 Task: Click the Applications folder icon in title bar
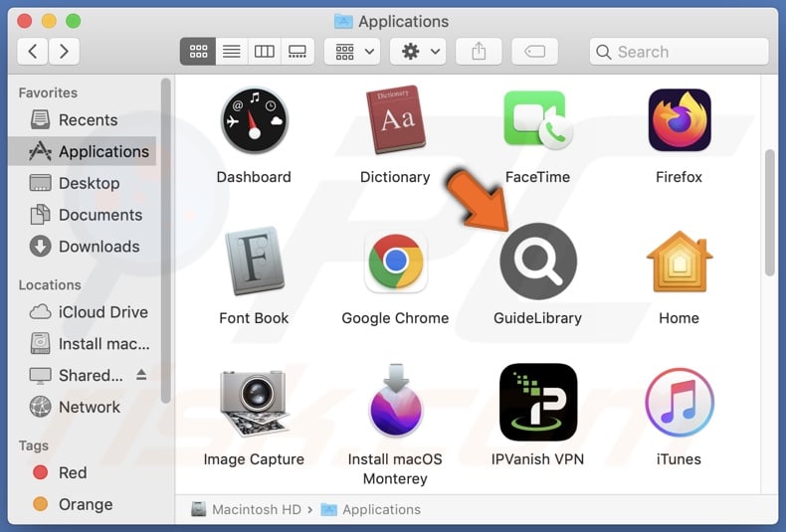point(343,21)
